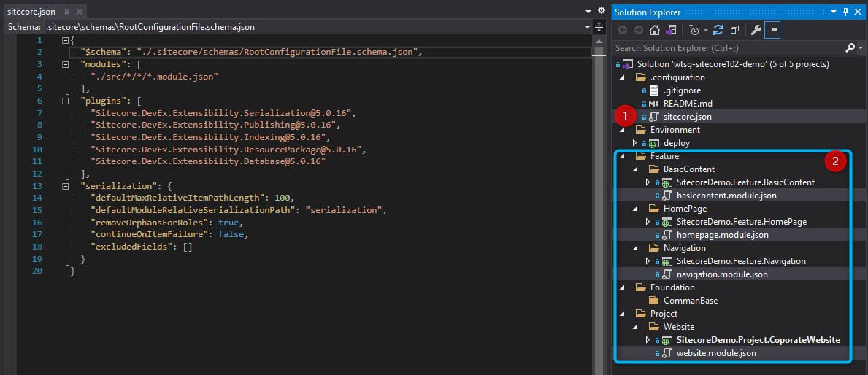The width and height of the screenshot is (868, 375).
Task: Toggle auto-hide pin on Solution Explorer
Action: click(845, 12)
